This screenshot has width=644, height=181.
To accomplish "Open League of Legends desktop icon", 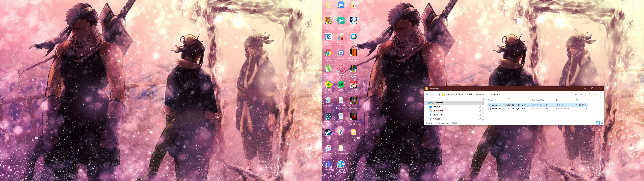I will 354,71.
